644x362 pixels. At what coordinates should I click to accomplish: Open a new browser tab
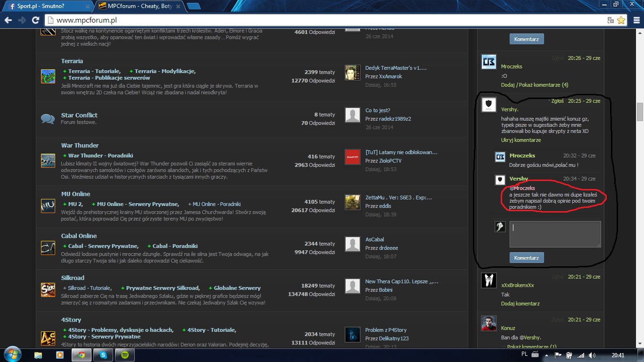click(193, 6)
